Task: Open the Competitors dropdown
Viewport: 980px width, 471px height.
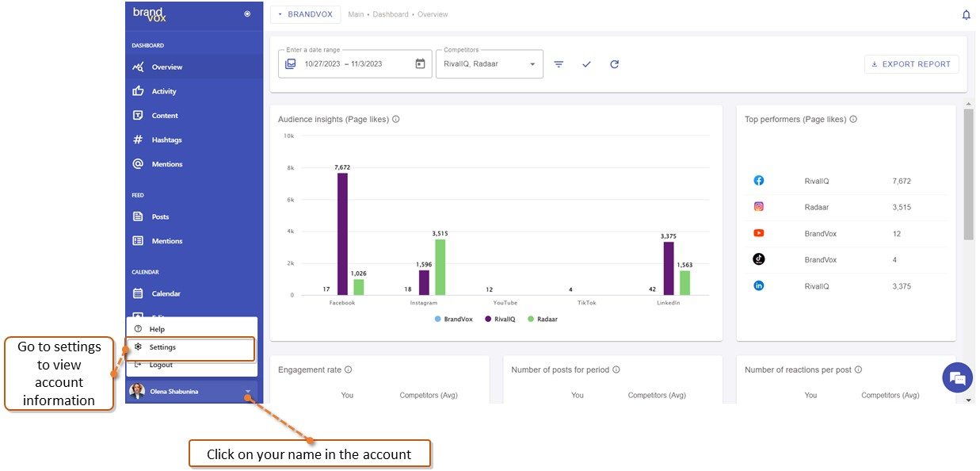Action: coord(490,64)
